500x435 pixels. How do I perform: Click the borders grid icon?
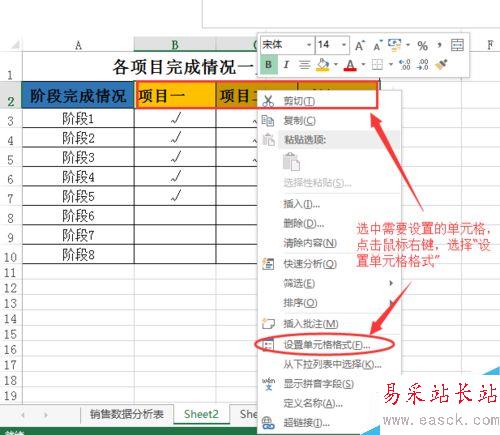coord(377,64)
